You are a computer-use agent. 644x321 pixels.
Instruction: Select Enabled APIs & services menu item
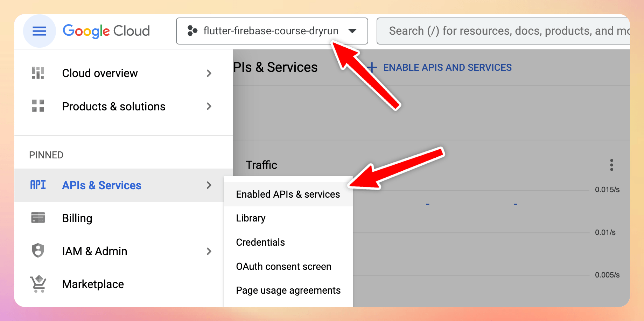[x=288, y=194]
